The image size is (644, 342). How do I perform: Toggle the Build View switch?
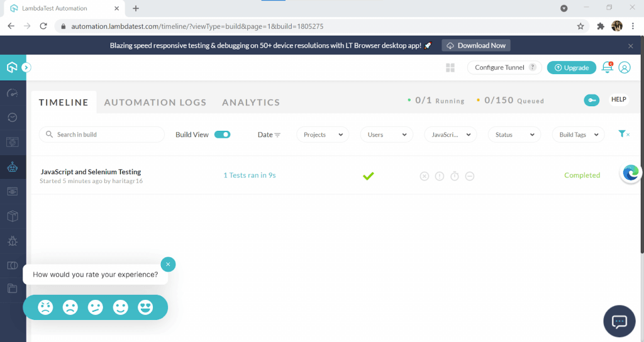tap(222, 135)
